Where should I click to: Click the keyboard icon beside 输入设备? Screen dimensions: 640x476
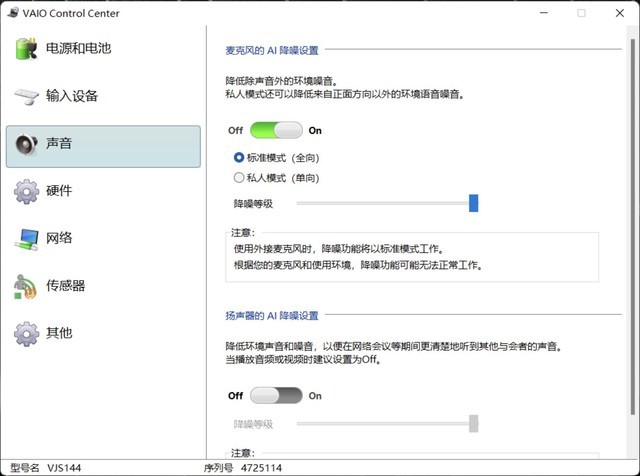[27, 96]
